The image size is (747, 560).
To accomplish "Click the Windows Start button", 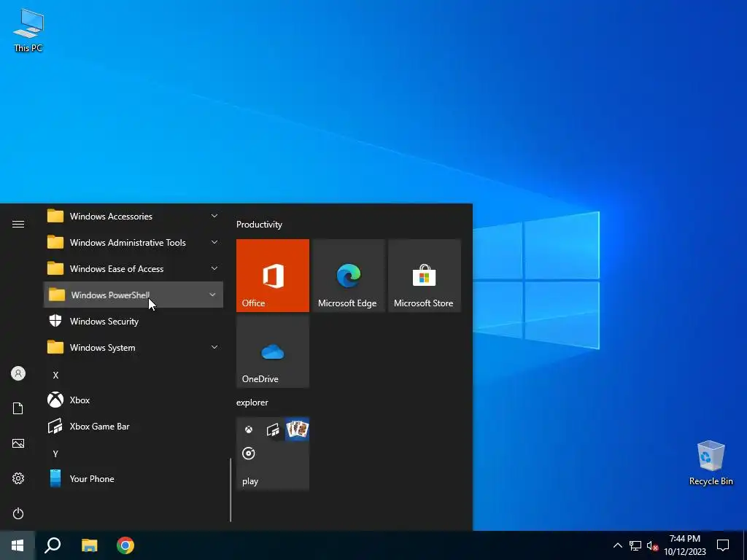I will pos(18,545).
